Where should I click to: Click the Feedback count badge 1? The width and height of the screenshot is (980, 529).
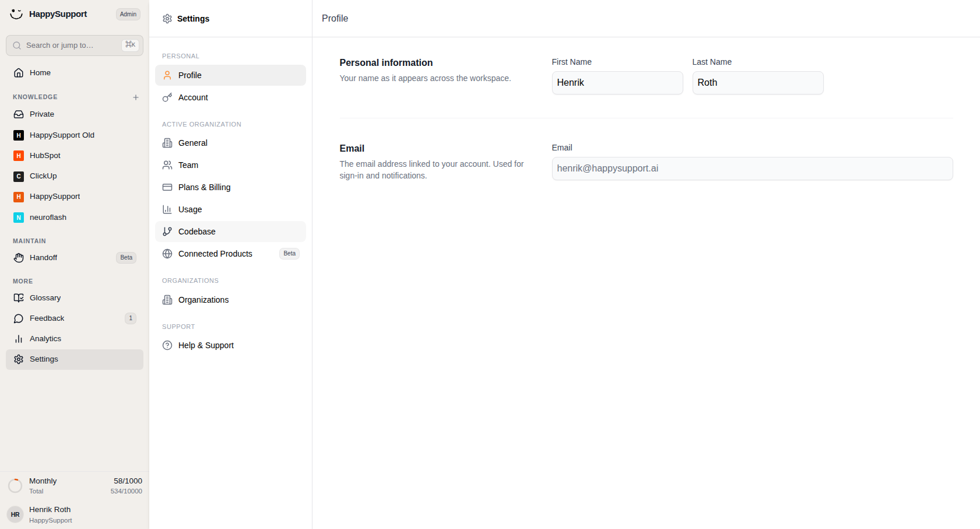click(131, 318)
